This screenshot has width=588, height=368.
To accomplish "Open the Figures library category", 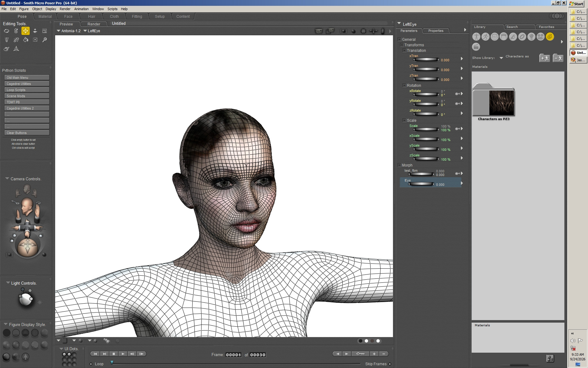I will [x=476, y=37].
